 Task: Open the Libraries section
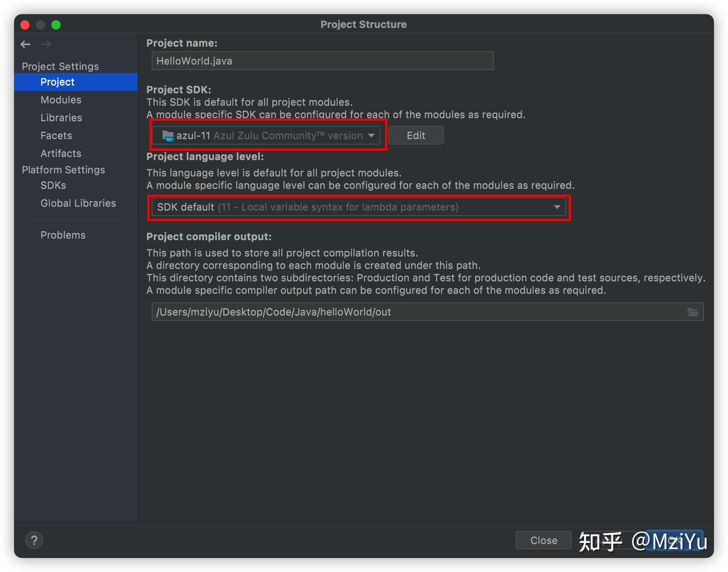(61, 118)
